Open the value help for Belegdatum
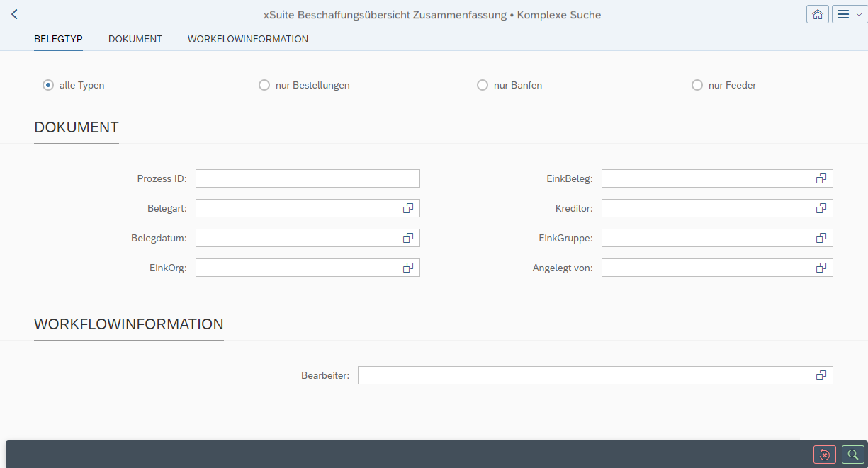The height and width of the screenshot is (468, 868). 408,237
